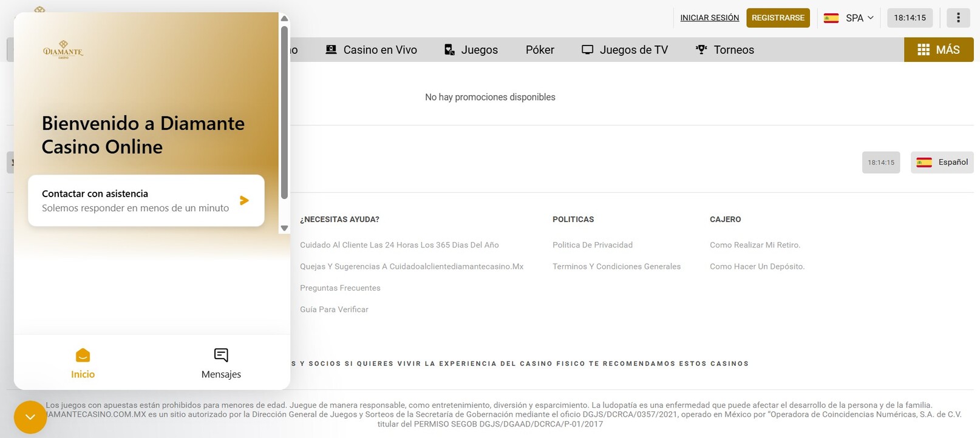Open Casino en Vivo menu item
This screenshot has height=438, width=980.
click(x=371, y=50)
